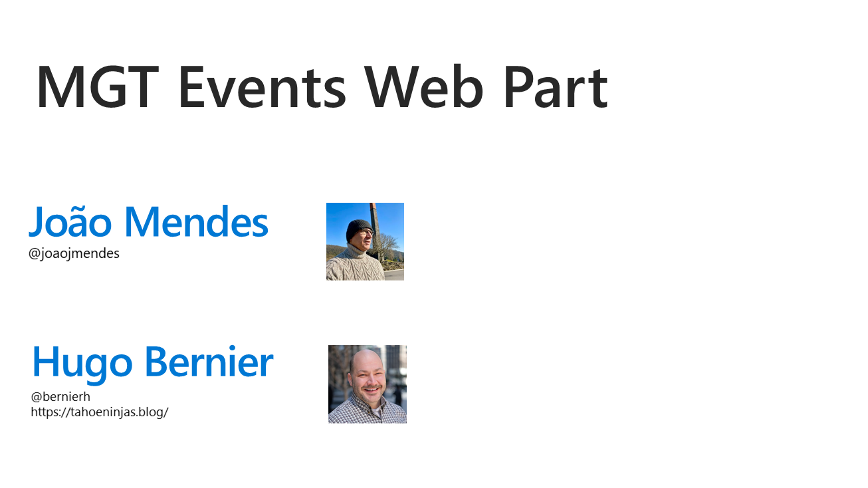
Task: Open the @bernierh handle
Action: tap(60, 397)
